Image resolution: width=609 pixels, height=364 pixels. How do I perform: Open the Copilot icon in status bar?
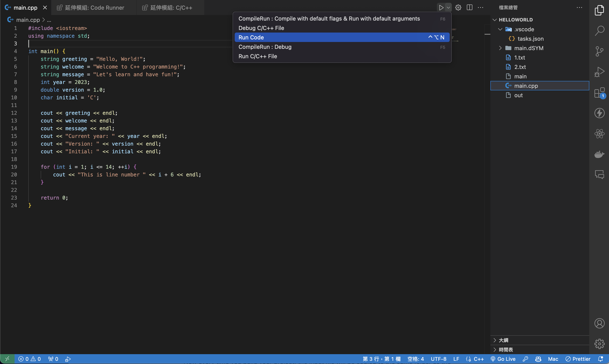click(x=538, y=359)
